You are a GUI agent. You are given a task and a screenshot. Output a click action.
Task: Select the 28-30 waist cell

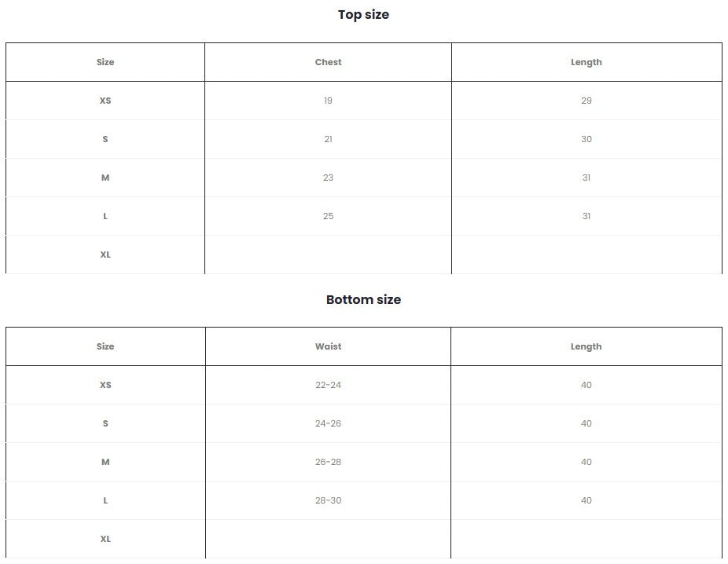point(328,500)
